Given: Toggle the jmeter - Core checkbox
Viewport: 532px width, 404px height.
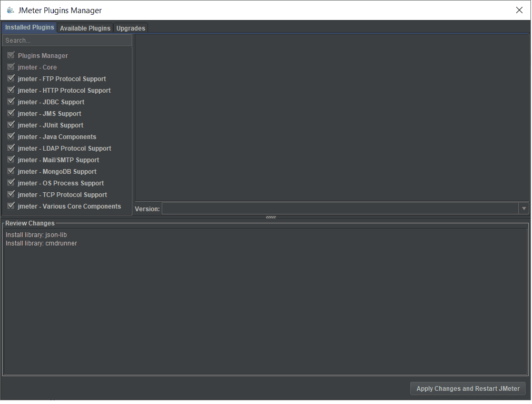Looking at the screenshot, I should tap(11, 67).
